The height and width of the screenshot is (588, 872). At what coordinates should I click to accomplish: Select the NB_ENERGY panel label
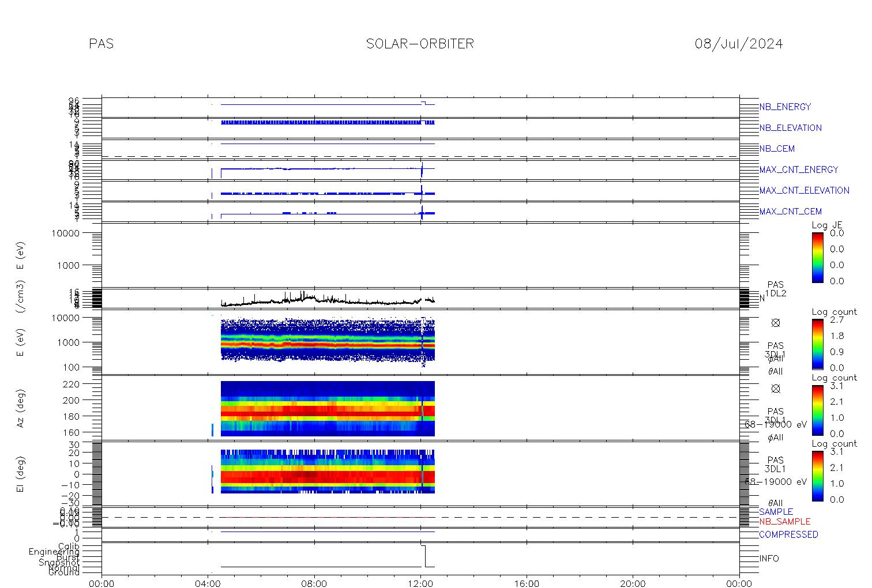coord(785,107)
